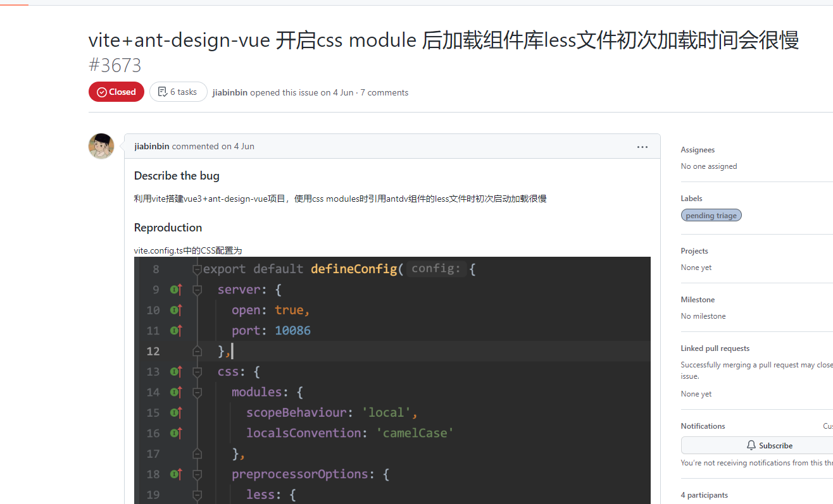Click the 'camelCase' string in code

(416, 433)
